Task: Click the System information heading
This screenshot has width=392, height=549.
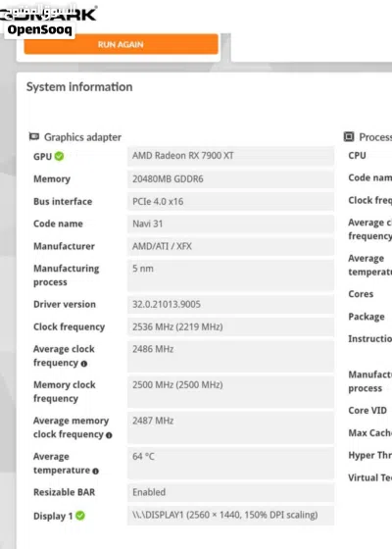Action: [x=79, y=87]
